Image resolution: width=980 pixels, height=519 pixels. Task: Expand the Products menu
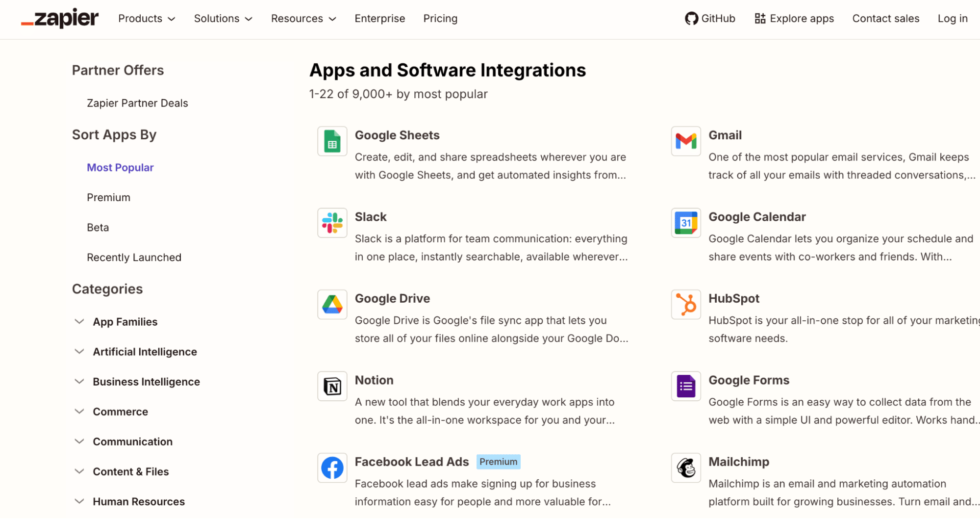[x=147, y=19]
